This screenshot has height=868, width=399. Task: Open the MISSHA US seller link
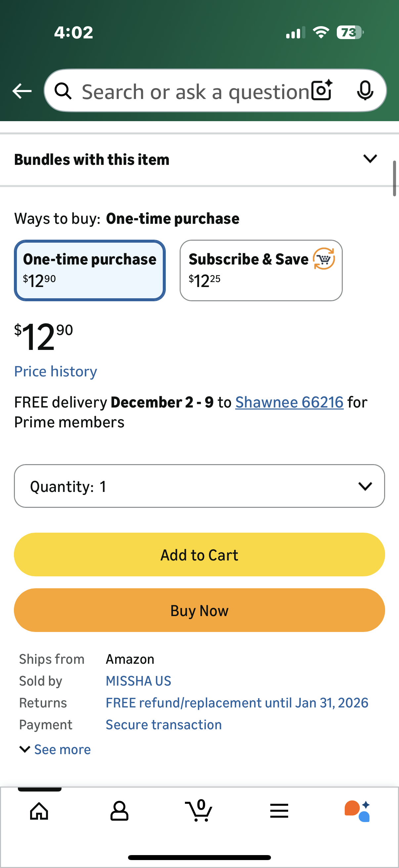[138, 681]
